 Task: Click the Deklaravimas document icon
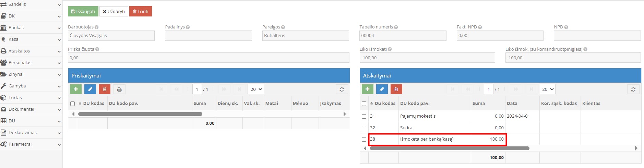tap(3, 132)
